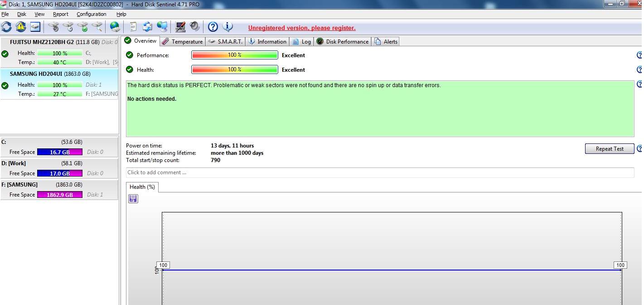This screenshot has width=644, height=305.
Task: Click the Performance 100% gradient bar
Action: tap(234, 55)
